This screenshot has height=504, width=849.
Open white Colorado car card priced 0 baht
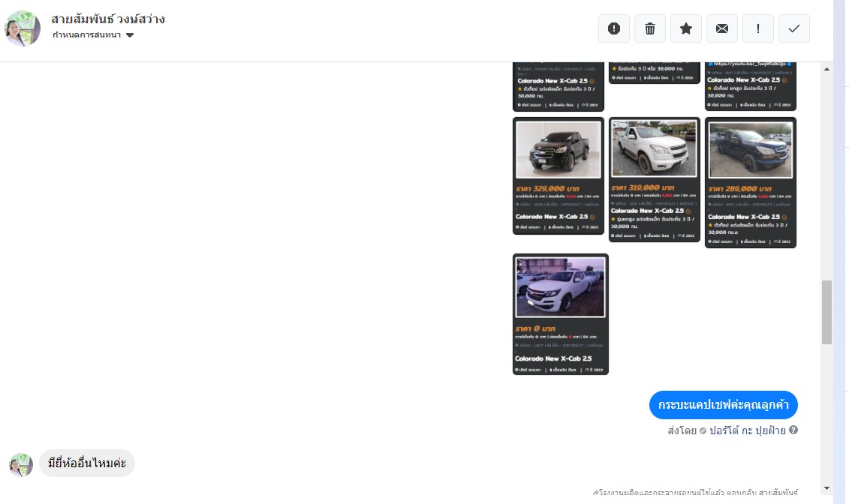561,314
